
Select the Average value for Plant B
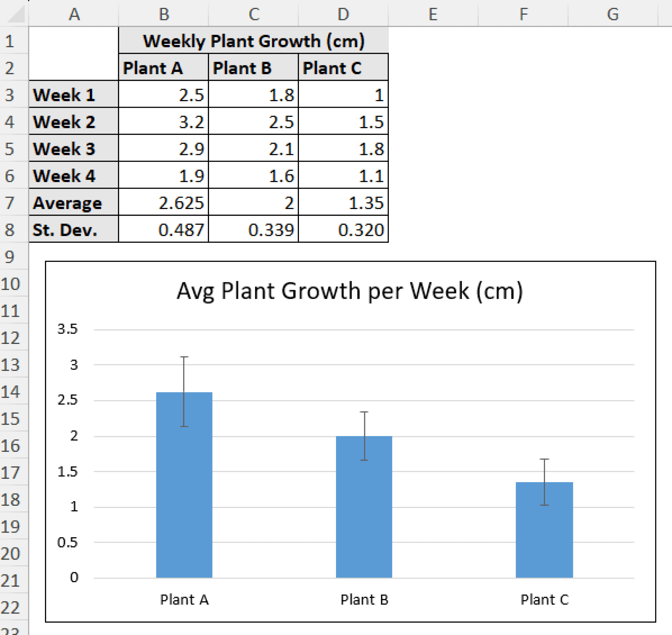pyautogui.click(x=253, y=203)
